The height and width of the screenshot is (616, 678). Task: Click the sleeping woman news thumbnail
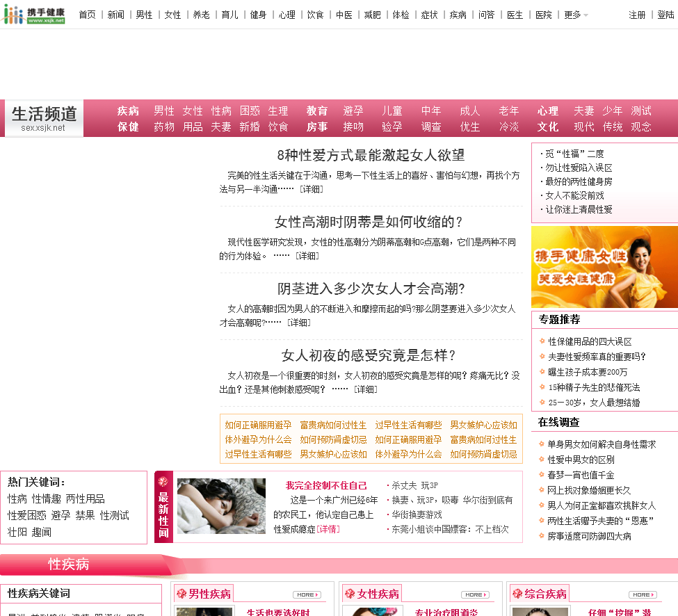[x=221, y=505]
